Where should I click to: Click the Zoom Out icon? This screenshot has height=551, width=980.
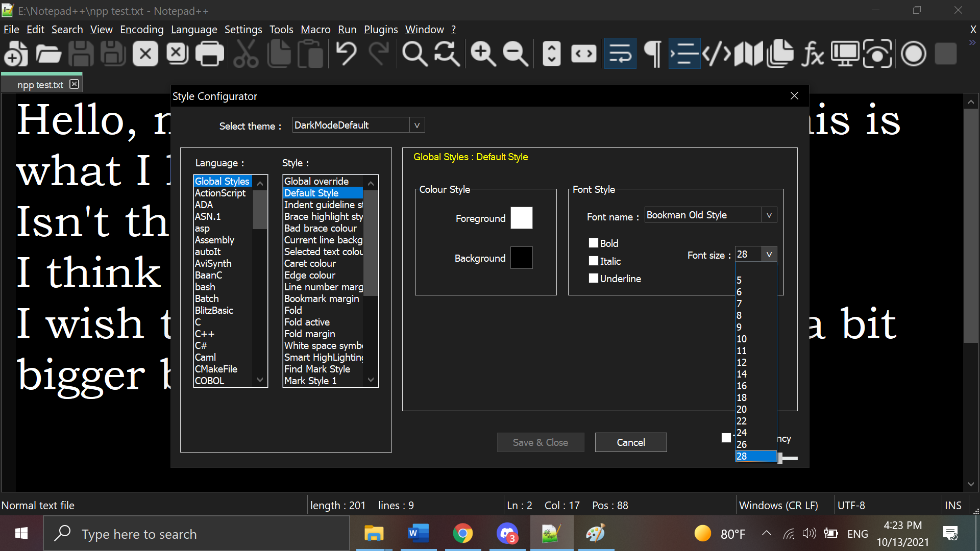pos(515,53)
